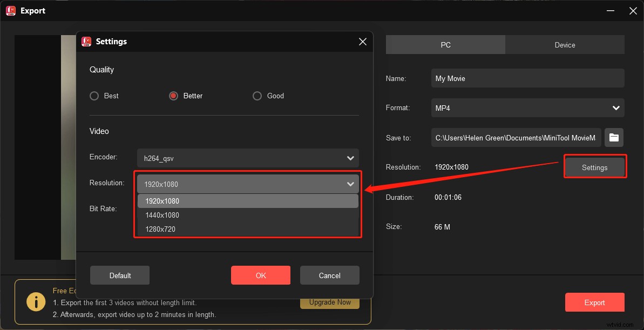
Task: Switch to the PC tab
Action: coord(445,45)
